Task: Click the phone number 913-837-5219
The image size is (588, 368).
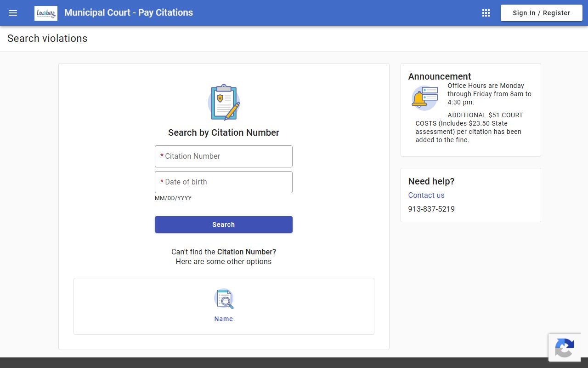Action: click(x=431, y=209)
